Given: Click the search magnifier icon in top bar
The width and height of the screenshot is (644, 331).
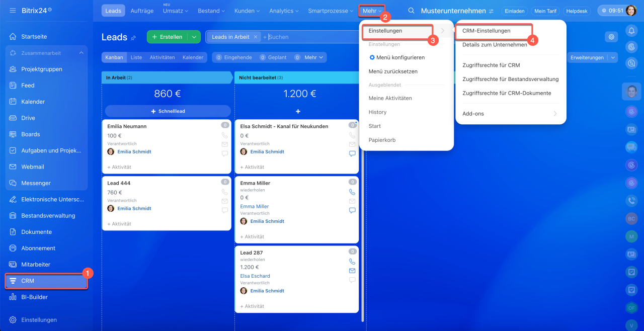Looking at the screenshot, I should 412,11.
